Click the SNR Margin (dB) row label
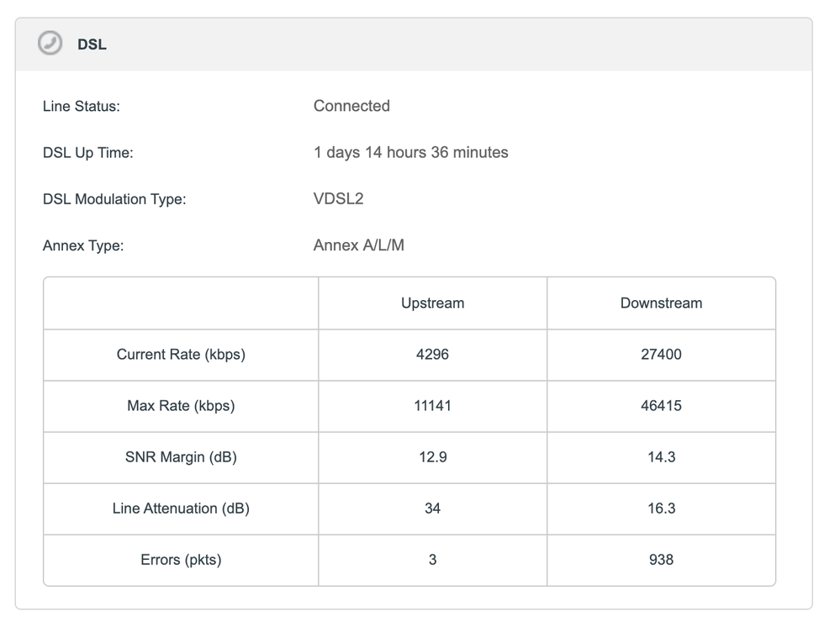The height and width of the screenshot is (627, 840). click(x=181, y=457)
